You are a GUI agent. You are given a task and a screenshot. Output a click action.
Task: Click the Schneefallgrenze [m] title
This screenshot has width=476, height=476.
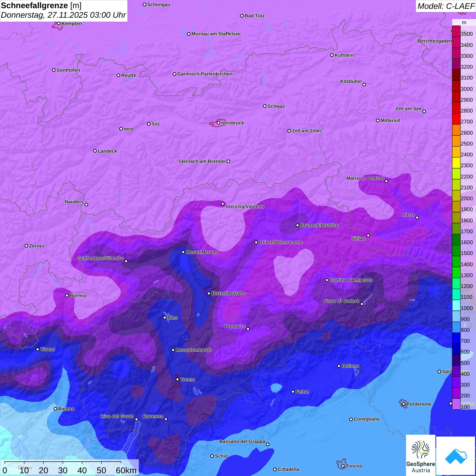41,5
